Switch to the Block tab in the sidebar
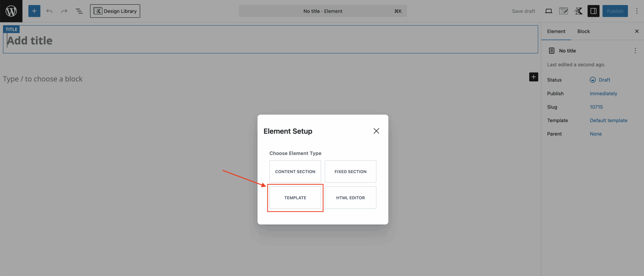 [x=583, y=31]
